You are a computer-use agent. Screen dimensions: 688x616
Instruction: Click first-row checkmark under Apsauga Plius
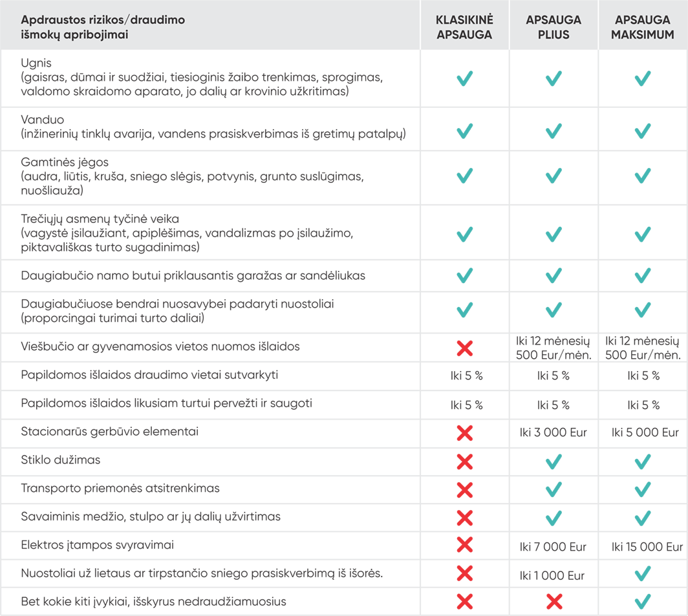pos(554,78)
